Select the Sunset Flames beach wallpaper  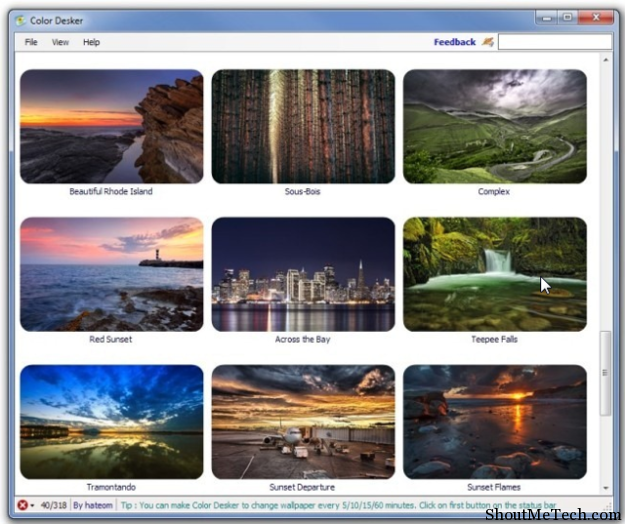click(494, 421)
